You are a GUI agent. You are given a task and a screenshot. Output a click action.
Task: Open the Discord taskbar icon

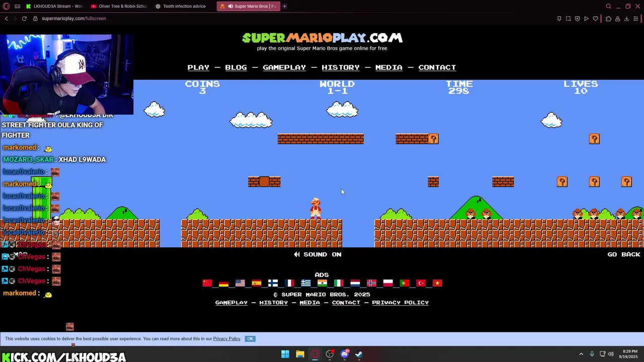coord(345,354)
